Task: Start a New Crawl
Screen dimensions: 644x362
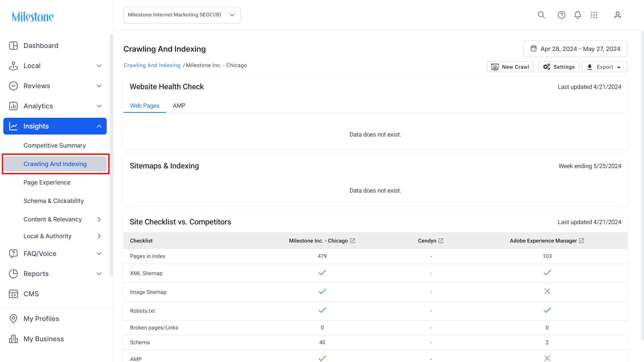Action: tap(510, 67)
